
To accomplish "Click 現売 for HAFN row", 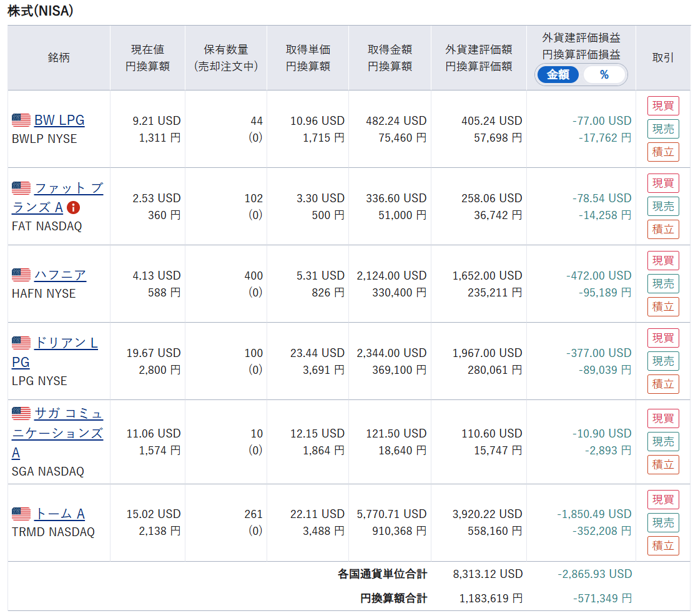I will pyautogui.click(x=663, y=284).
